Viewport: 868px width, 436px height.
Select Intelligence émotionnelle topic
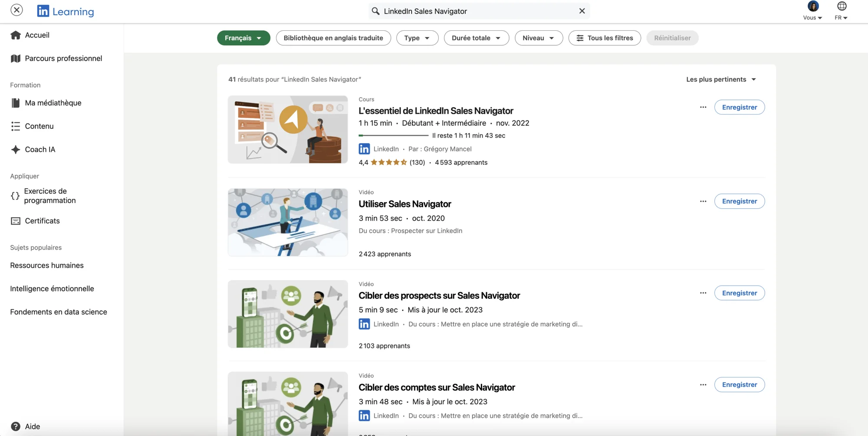click(52, 289)
